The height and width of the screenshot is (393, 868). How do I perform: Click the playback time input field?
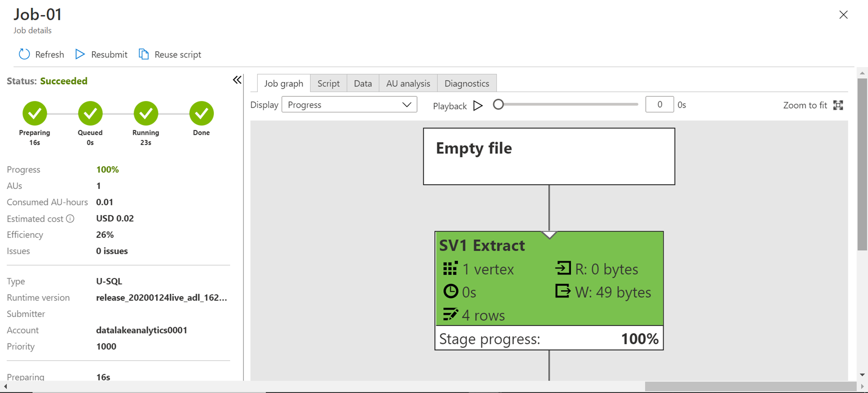659,105
